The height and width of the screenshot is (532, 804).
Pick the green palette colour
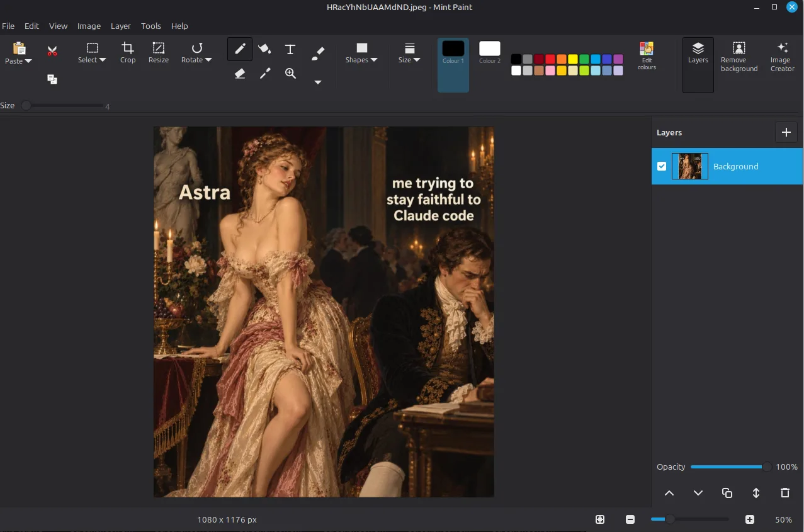tap(584, 59)
